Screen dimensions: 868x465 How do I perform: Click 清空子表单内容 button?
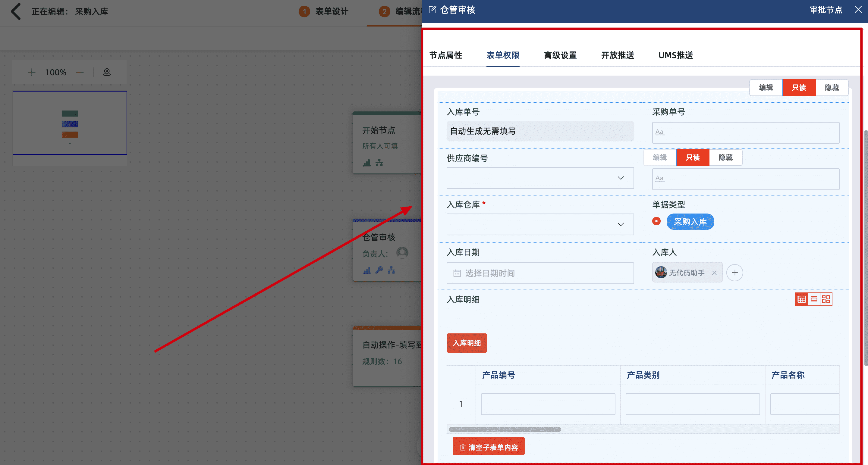tap(488, 447)
